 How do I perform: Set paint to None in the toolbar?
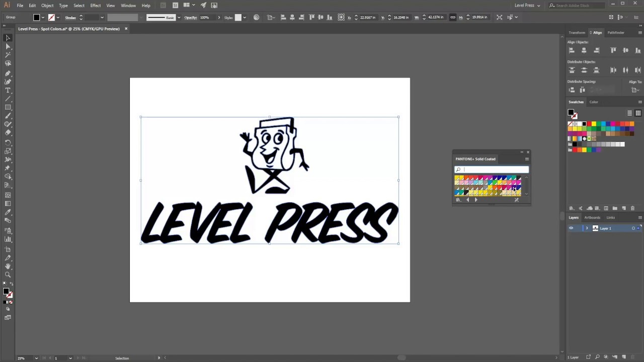pos(12,302)
